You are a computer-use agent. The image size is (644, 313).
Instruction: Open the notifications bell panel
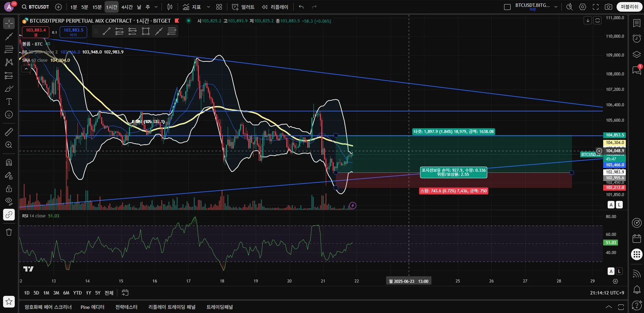click(637, 290)
